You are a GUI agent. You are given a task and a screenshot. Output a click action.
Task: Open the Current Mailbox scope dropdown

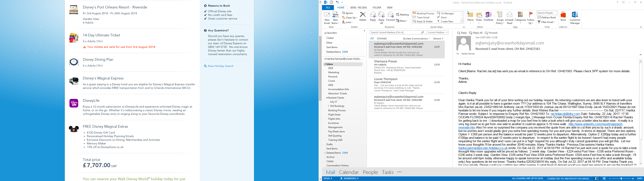(437, 33)
